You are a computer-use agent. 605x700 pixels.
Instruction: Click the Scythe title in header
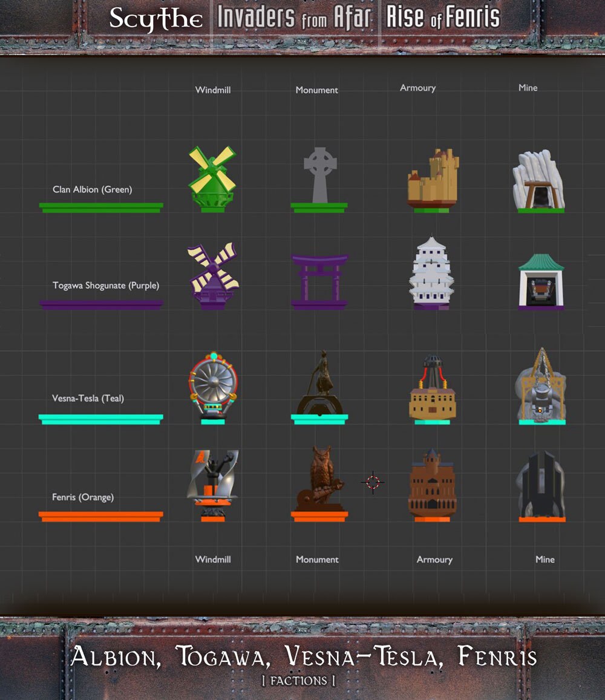(x=156, y=19)
